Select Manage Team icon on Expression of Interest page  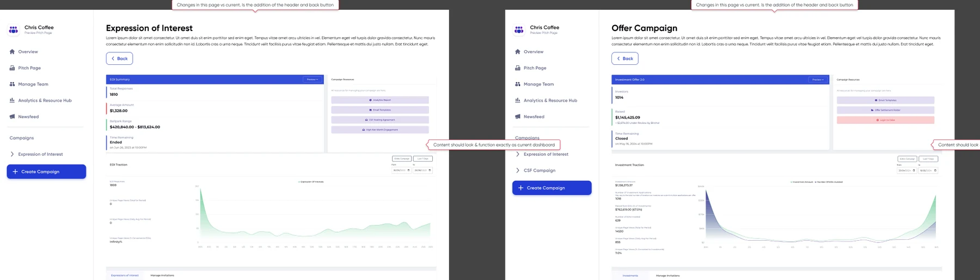[x=12, y=84]
